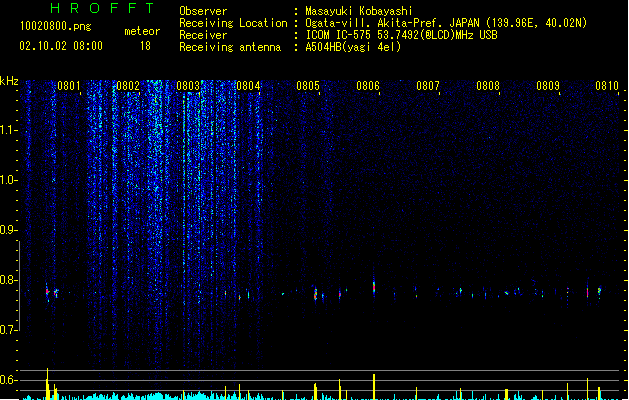Click the 0807 time marker
629x400 pixels.
coord(428,86)
